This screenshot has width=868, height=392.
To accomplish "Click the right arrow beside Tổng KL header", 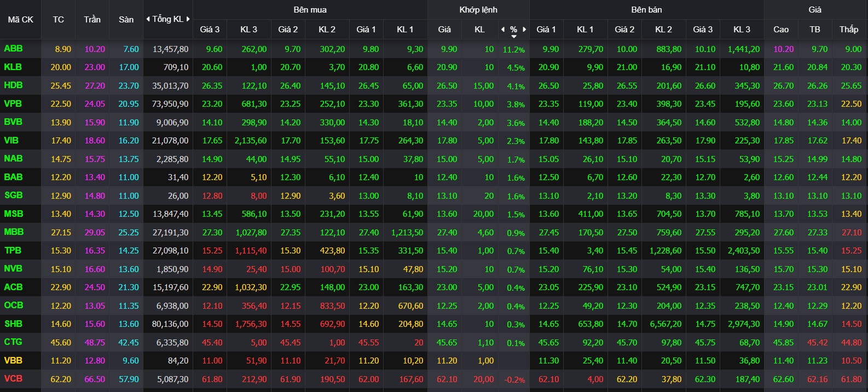I will click(x=188, y=19).
